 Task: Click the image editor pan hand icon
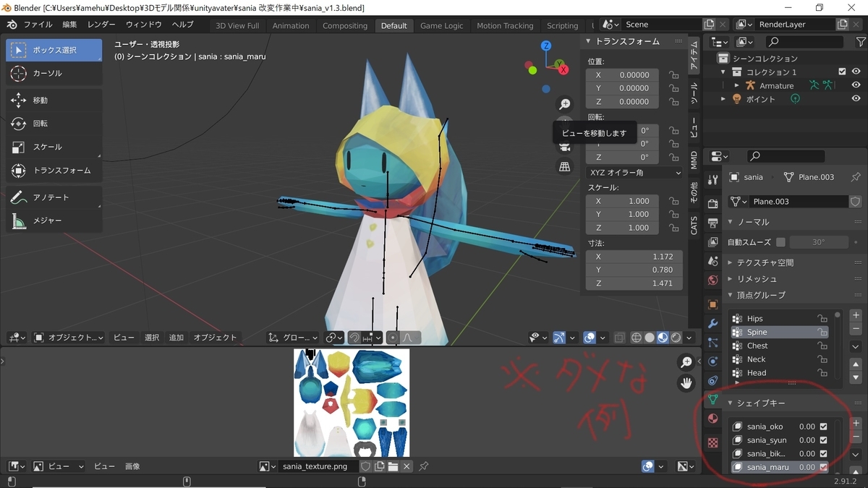[x=686, y=382]
